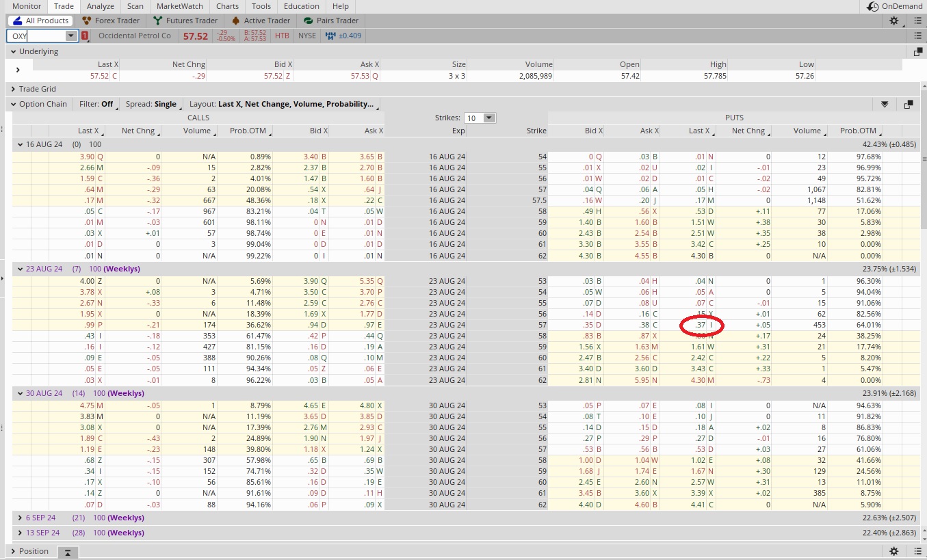Viewport: 927px width, 560px height.
Task: Open the list menu right of the top gear
Action: (x=917, y=21)
